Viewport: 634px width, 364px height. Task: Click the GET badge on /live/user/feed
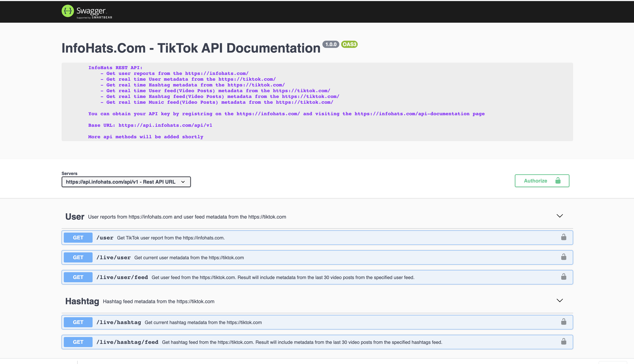coord(78,277)
